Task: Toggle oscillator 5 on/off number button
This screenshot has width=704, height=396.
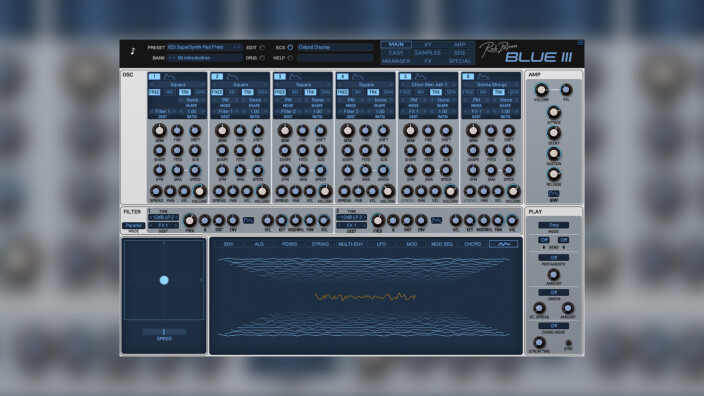Action: click(x=405, y=77)
